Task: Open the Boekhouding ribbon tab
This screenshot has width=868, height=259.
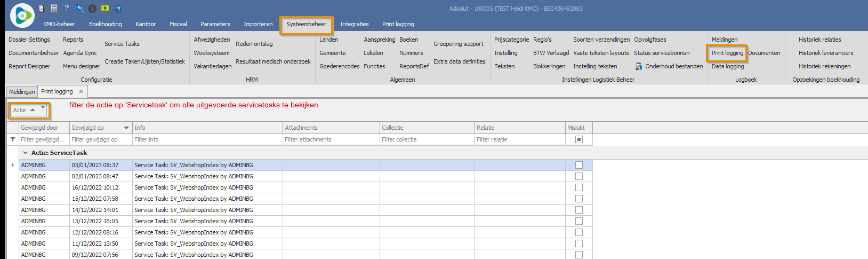Action: 105,24
